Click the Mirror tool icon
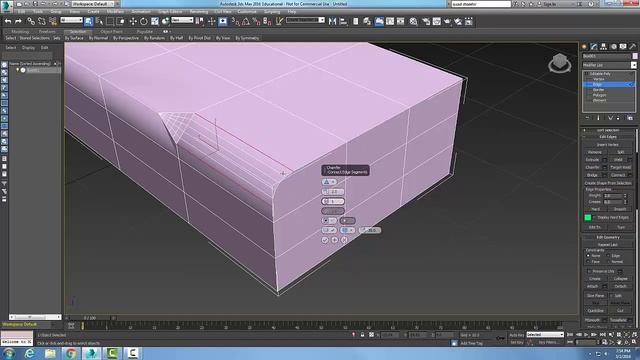Image resolution: width=640 pixels, height=360 pixels. pyautogui.click(x=332, y=21)
